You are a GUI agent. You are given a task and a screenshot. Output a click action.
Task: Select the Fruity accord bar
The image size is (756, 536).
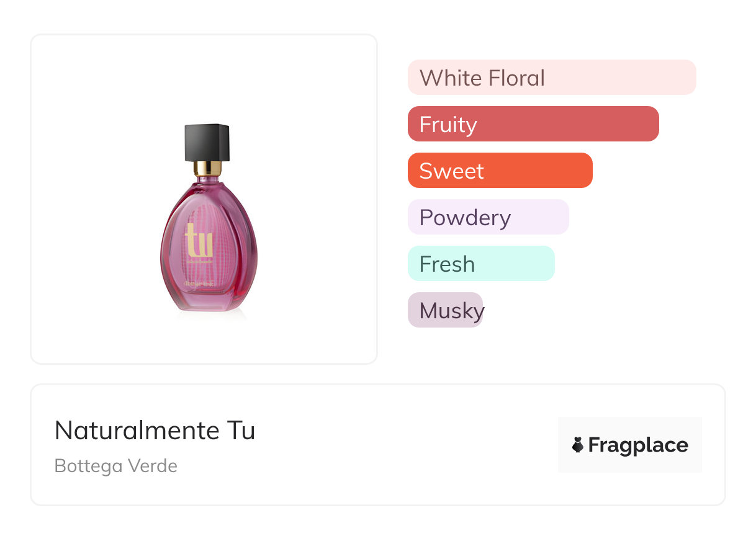tap(533, 124)
